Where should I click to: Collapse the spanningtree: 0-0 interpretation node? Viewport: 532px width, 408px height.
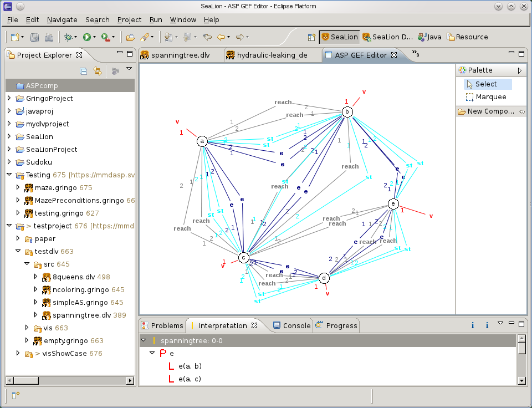[144, 340]
